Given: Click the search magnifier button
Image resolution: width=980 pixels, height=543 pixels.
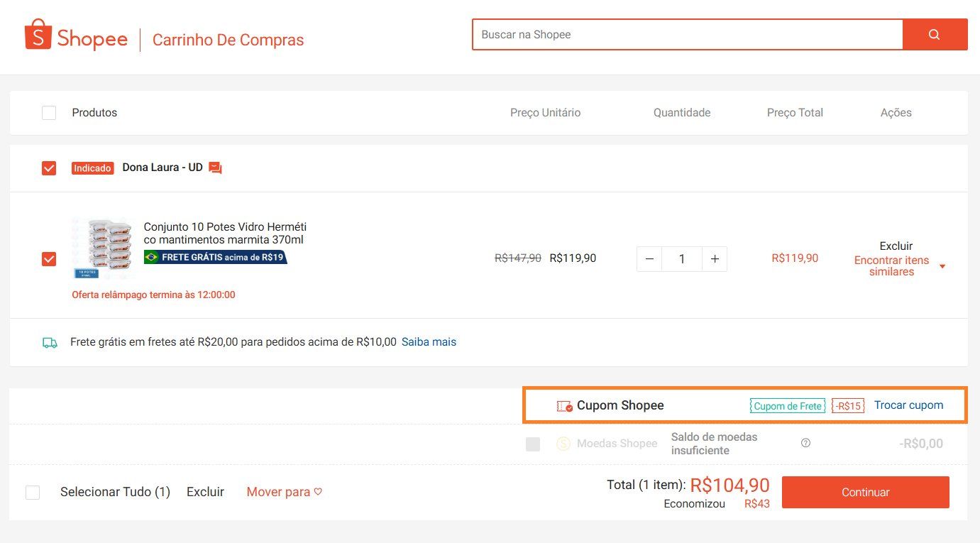Looking at the screenshot, I should (x=935, y=35).
